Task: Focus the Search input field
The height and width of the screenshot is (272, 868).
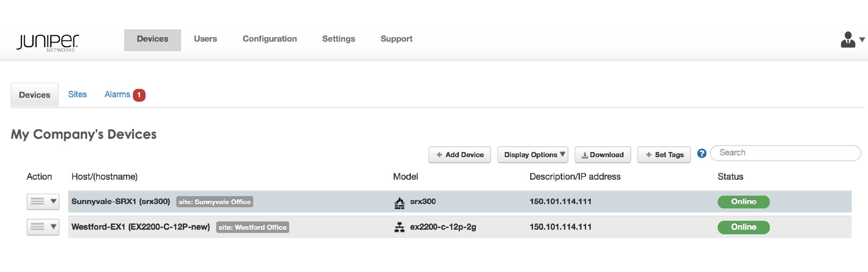Action: pos(785,153)
